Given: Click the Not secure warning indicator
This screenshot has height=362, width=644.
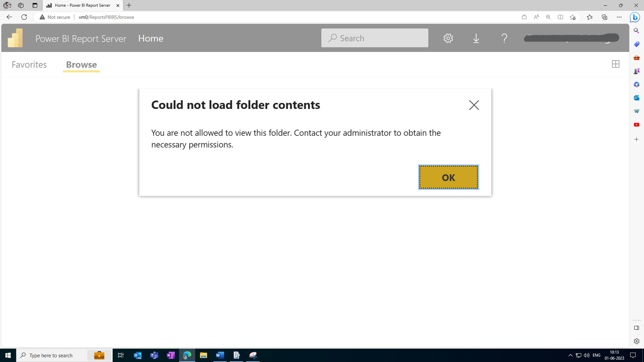Looking at the screenshot, I should point(55,17).
